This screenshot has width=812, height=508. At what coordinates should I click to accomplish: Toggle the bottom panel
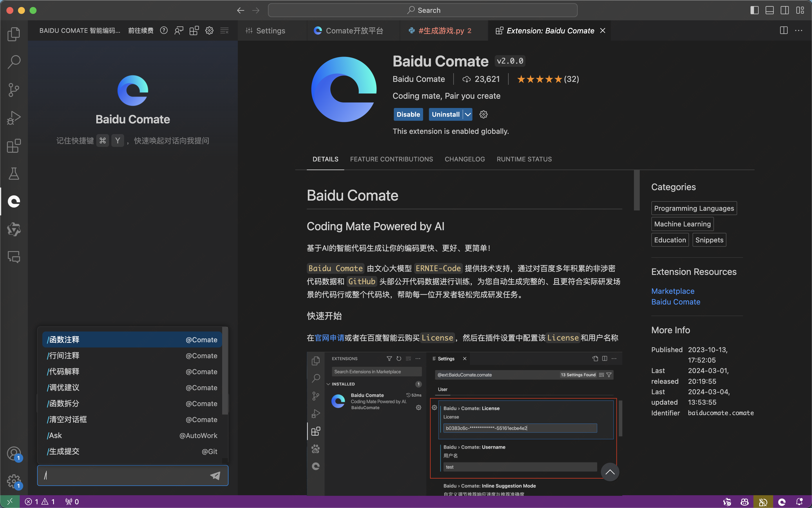tap(770, 10)
